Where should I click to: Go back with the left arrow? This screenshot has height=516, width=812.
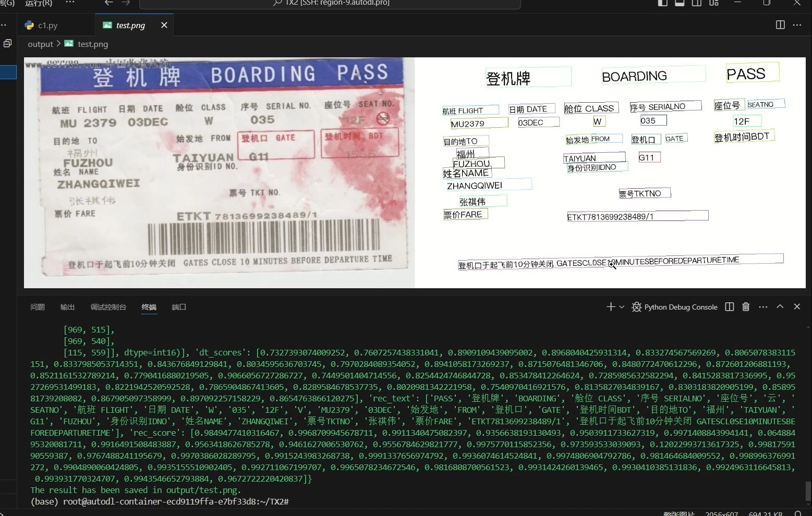(108, 3)
